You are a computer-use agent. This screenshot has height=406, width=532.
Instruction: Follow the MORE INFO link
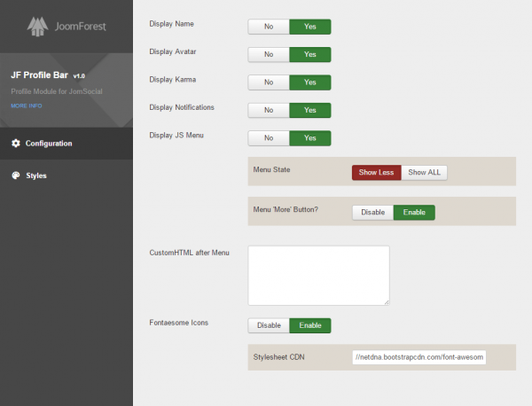(27, 105)
